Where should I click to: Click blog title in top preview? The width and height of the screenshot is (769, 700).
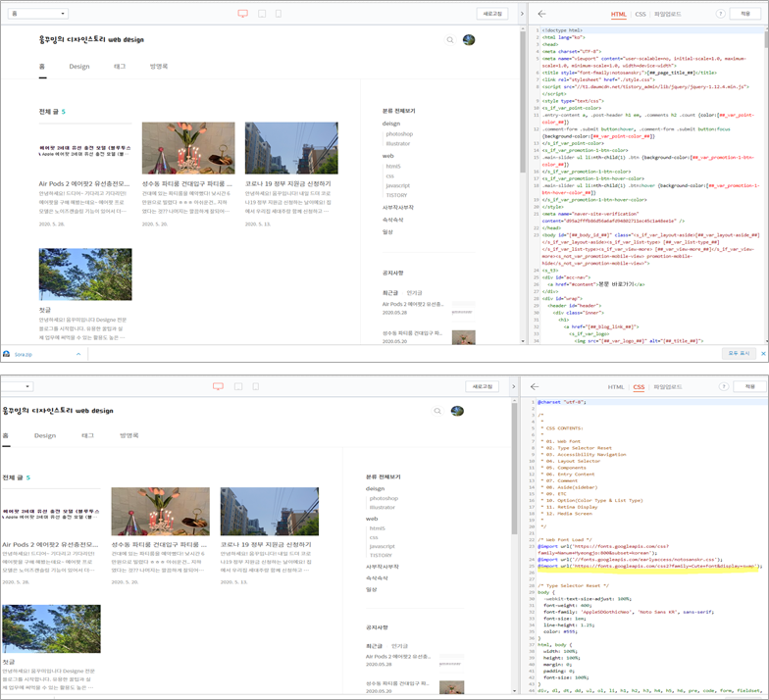[91, 39]
